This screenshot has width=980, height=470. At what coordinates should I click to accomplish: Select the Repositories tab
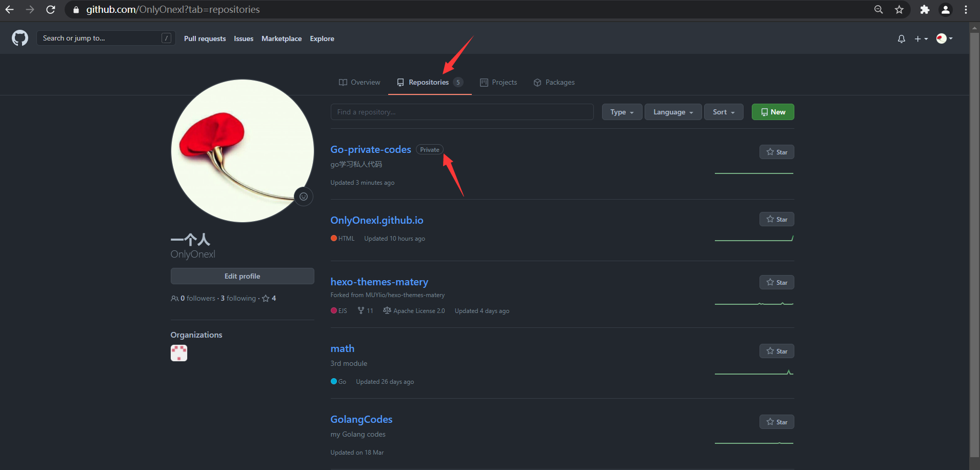pyautogui.click(x=430, y=82)
